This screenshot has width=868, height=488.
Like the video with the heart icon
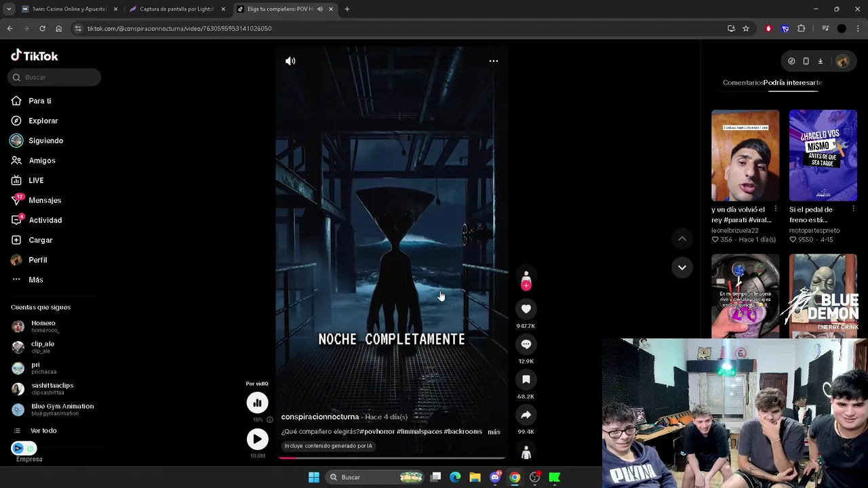coord(526,309)
